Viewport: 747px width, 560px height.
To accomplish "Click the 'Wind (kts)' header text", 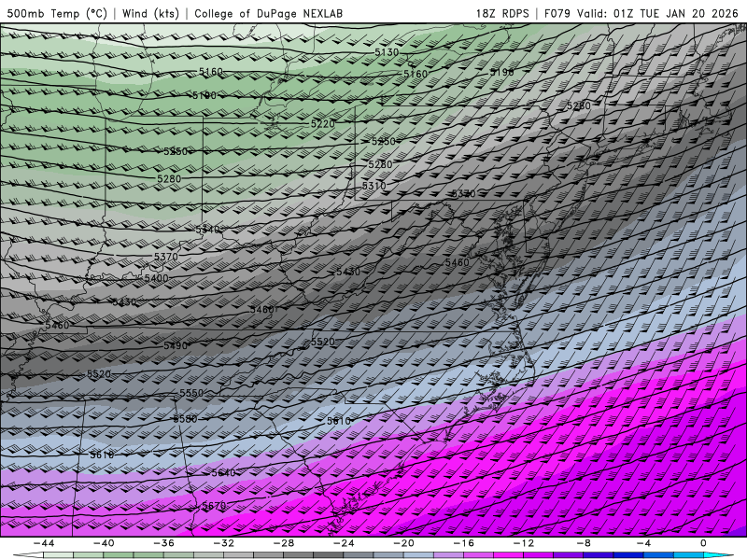I will tap(150, 13).
